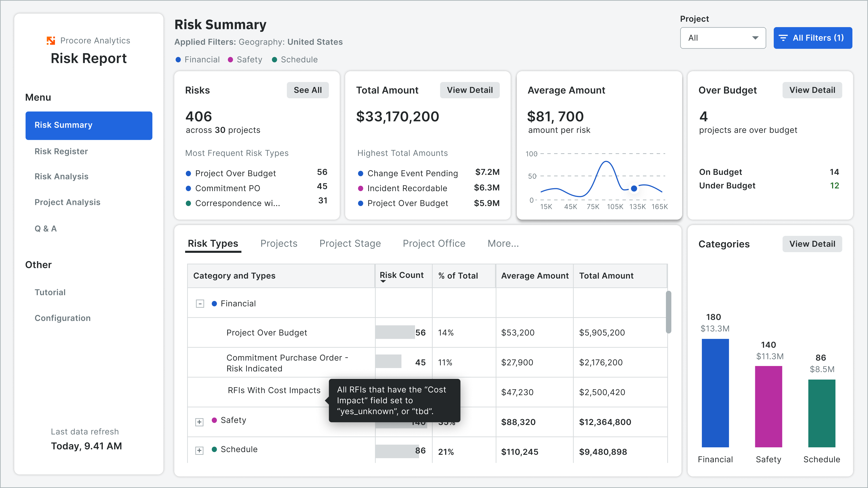Open Risk Summary in the menu
Viewport: 868px width, 488px height.
[89, 125]
